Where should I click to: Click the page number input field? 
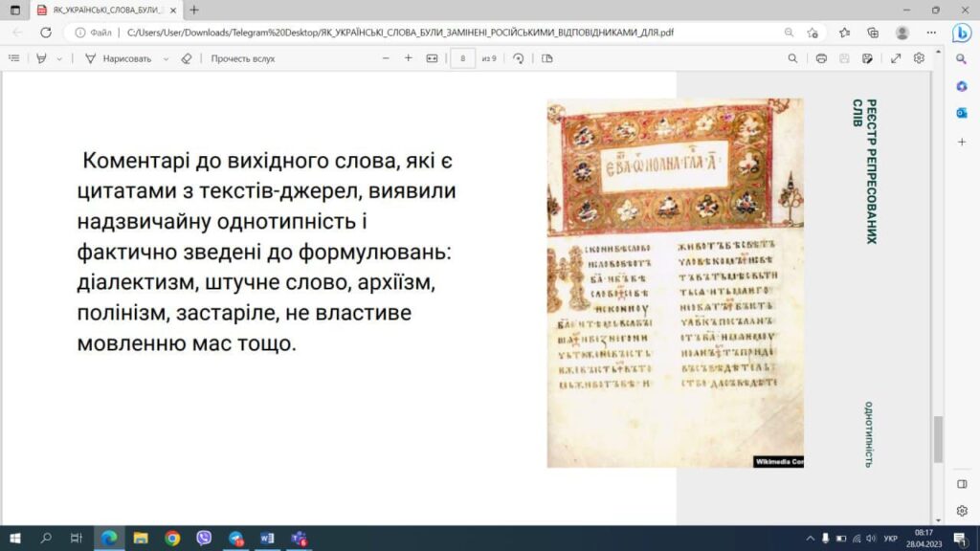[463, 58]
